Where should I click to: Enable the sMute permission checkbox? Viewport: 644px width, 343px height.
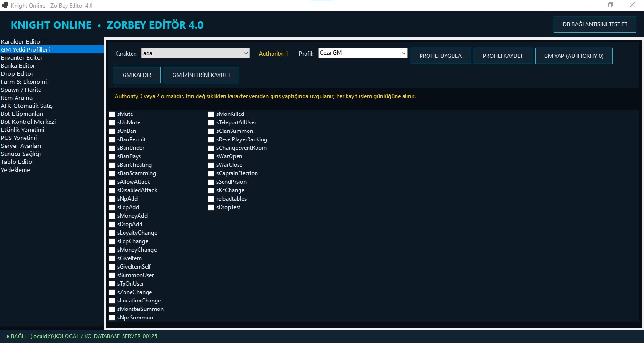click(x=112, y=114)
